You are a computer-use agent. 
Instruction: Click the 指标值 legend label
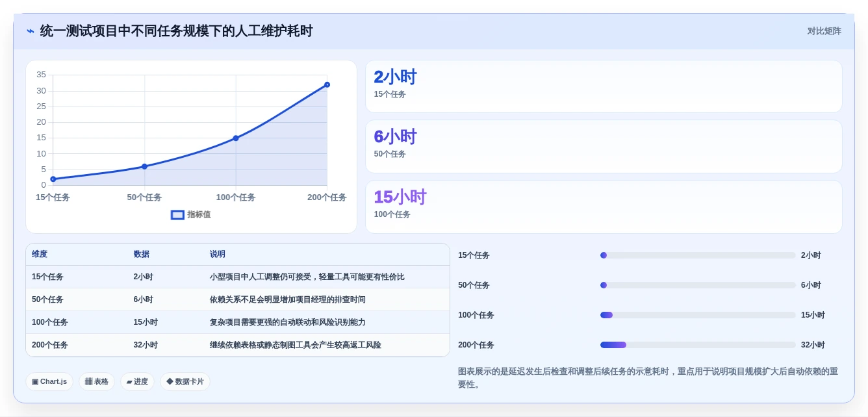tap(199, 215)
